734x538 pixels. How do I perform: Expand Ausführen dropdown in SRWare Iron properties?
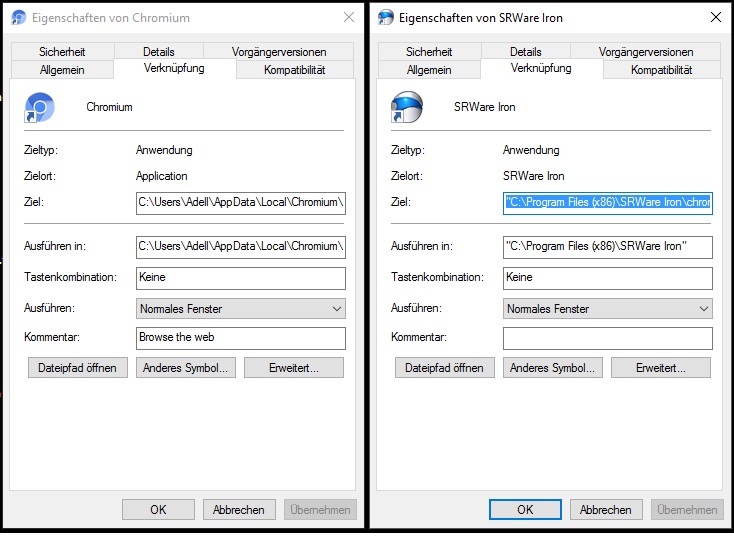tap(608, 309)
